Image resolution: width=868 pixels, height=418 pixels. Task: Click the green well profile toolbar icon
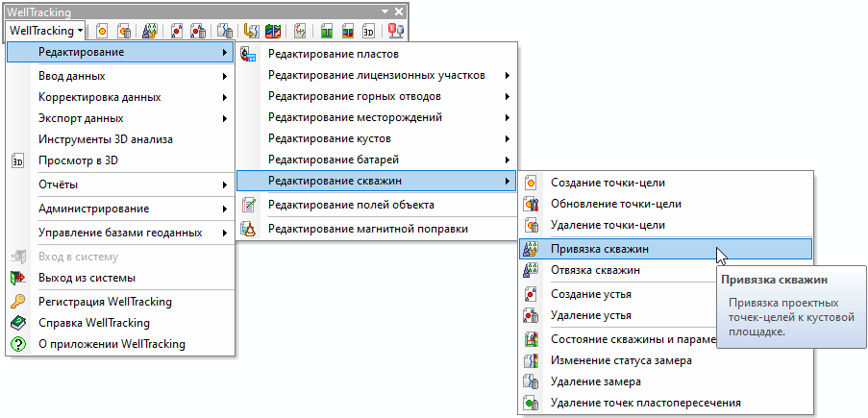pyautogui.click(x=327, y=31)
